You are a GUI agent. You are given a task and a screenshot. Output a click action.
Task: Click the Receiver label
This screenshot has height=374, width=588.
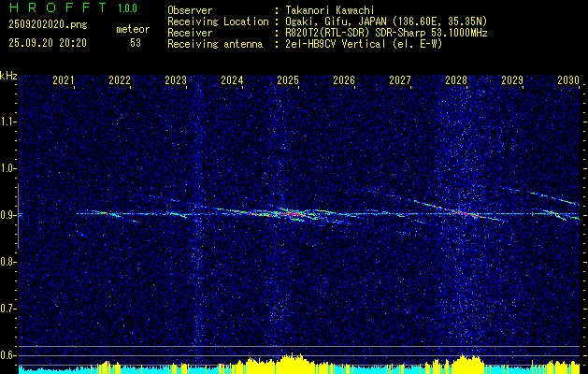(190, 33)
